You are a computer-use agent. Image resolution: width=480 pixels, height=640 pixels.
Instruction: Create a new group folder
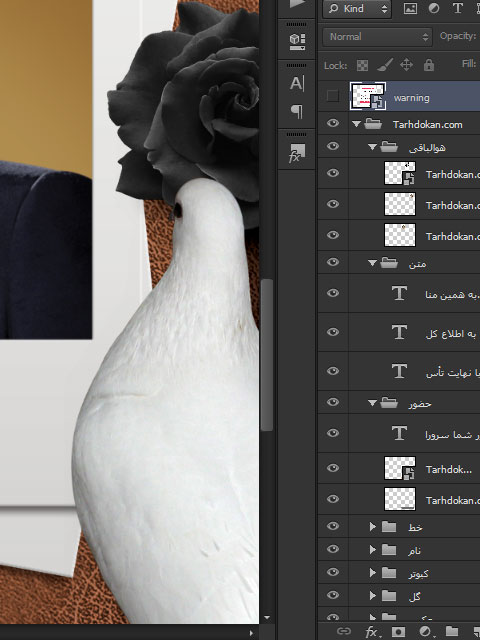(451, 631)
